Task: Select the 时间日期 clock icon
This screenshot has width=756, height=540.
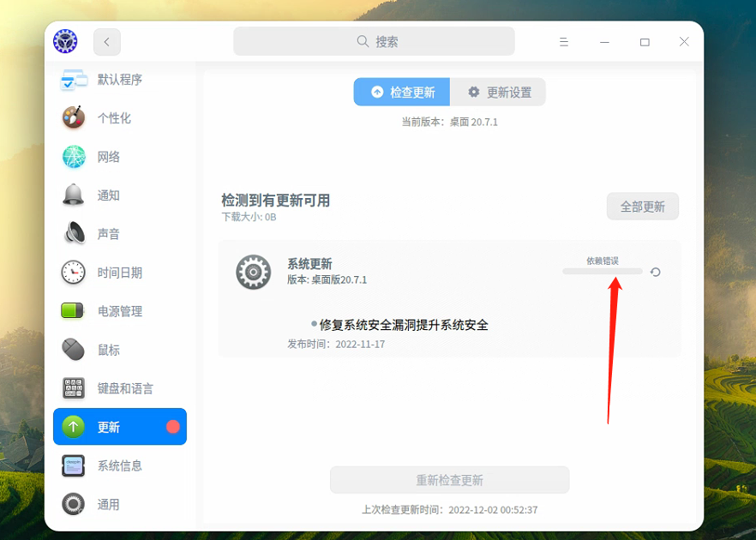Action: 73,272
